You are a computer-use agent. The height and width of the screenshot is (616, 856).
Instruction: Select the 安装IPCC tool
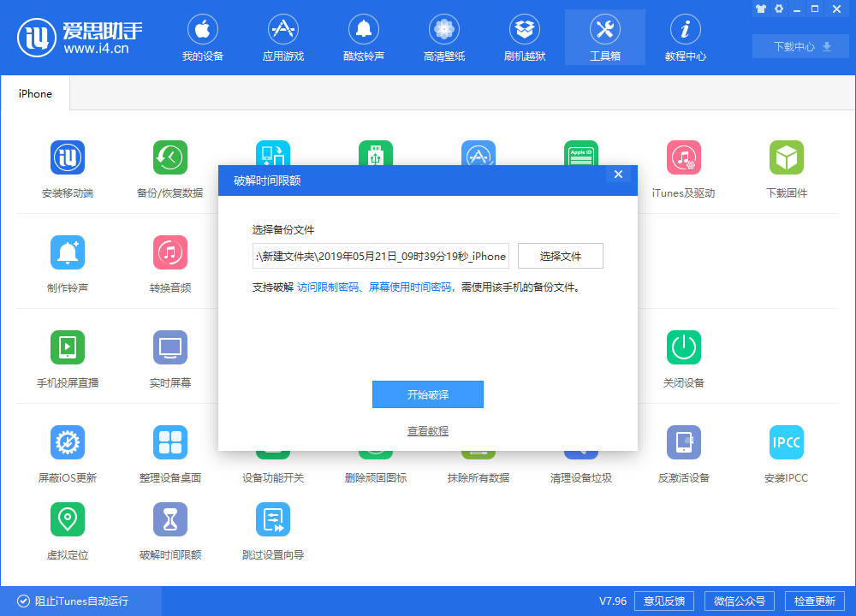(786, 452)
